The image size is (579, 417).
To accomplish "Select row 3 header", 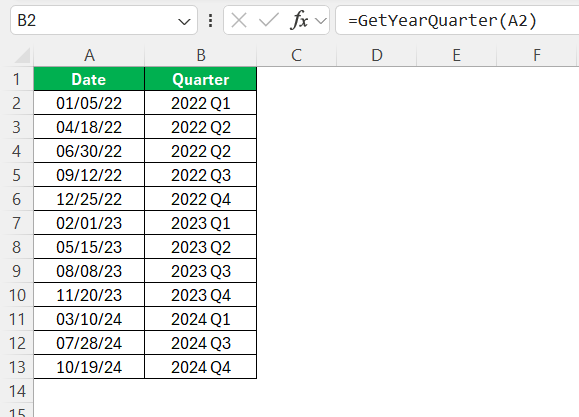I will (x=17, y=127).
